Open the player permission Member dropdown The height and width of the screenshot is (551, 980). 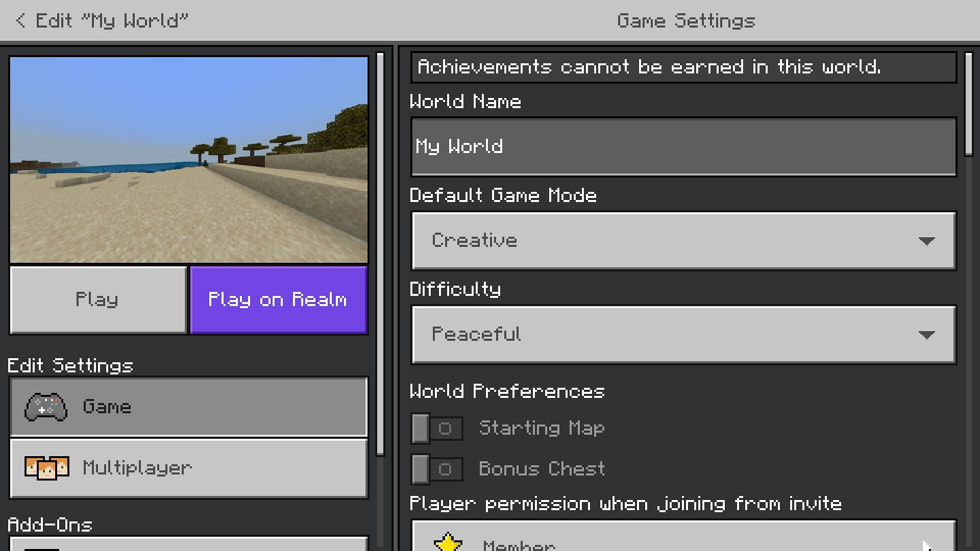pyautogui.click(x=683, y=536)
